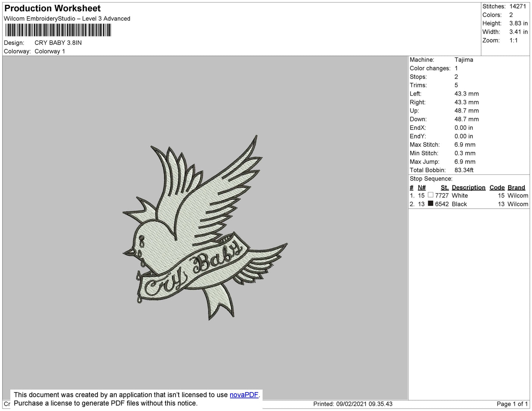Select the Black thread color swatch
Screen dimensions: 532x411
click(x=430, y=203)
